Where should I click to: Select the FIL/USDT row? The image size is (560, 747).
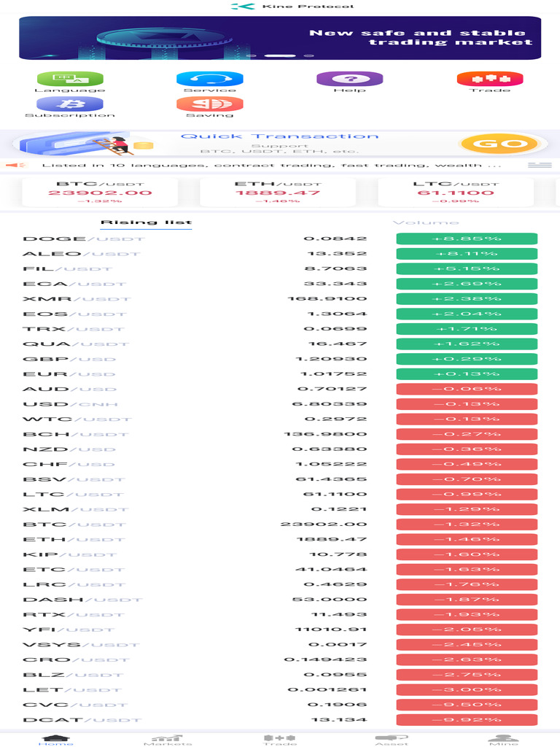[x=280, y=268]
